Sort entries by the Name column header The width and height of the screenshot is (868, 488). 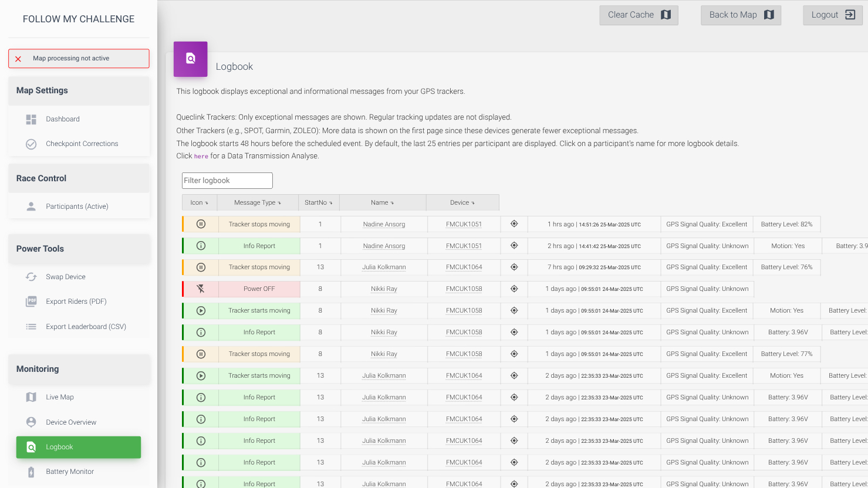(x=382, y=202)
